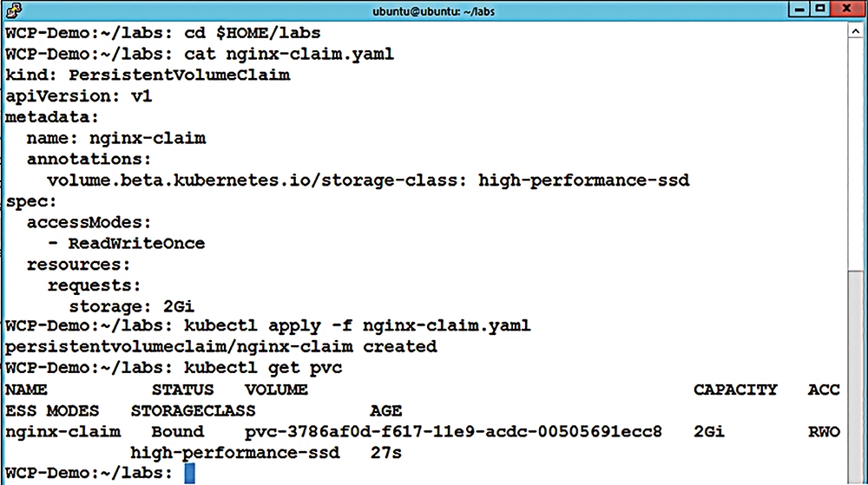Open the PuTTY system menu icon

click(14, 10)
